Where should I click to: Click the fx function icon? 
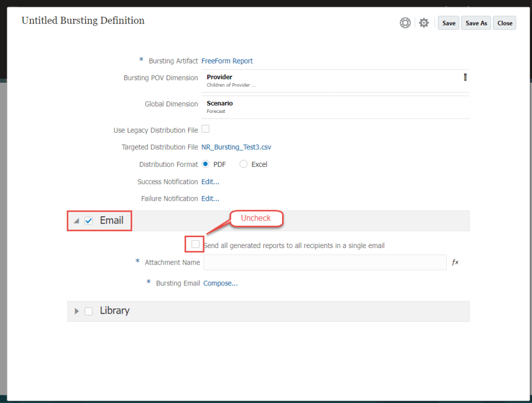[455, 263]
